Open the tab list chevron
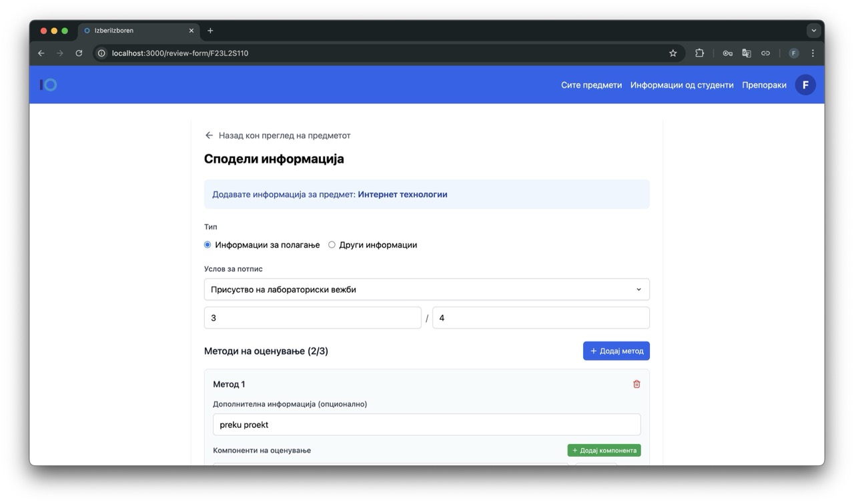The image size is (854, 504). 813,31
